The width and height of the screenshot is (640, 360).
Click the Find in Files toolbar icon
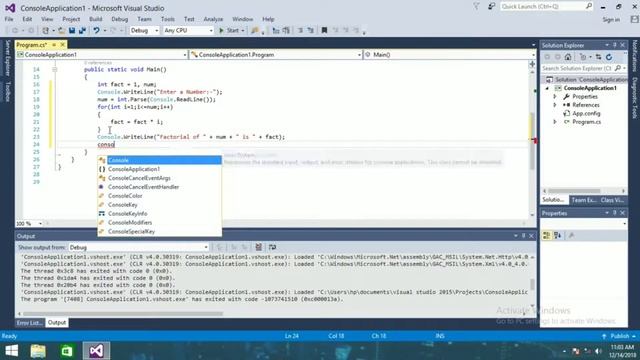coord(255,31)
